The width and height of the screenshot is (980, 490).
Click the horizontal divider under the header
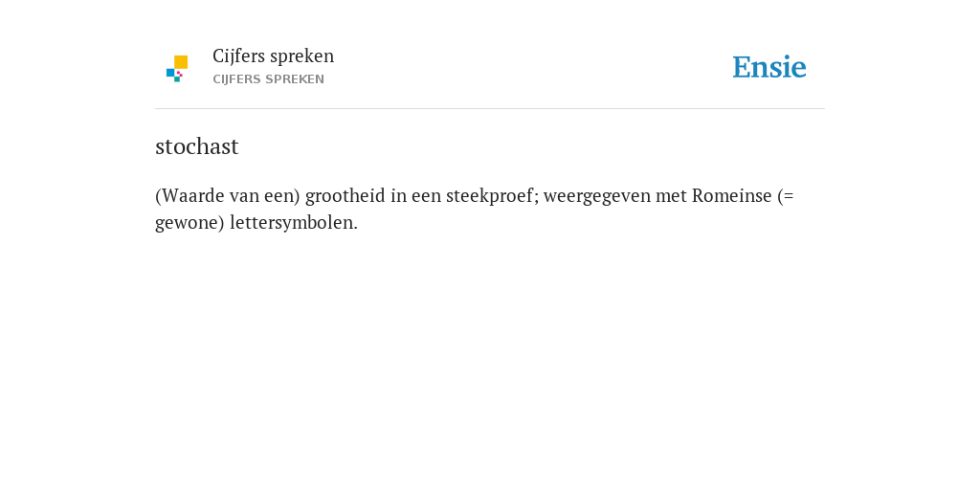tap(490, 109)
